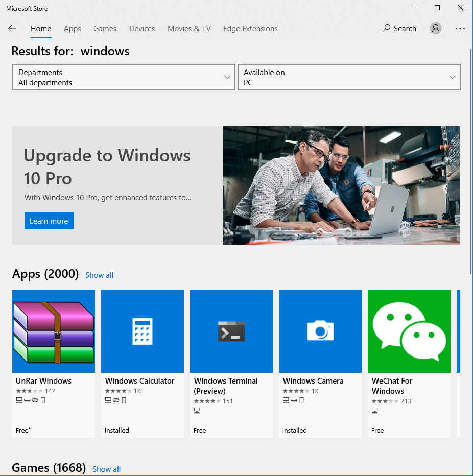Click Installed label under Windows Calculator
This screenshot has width=473, height=476.
[117, 430]
